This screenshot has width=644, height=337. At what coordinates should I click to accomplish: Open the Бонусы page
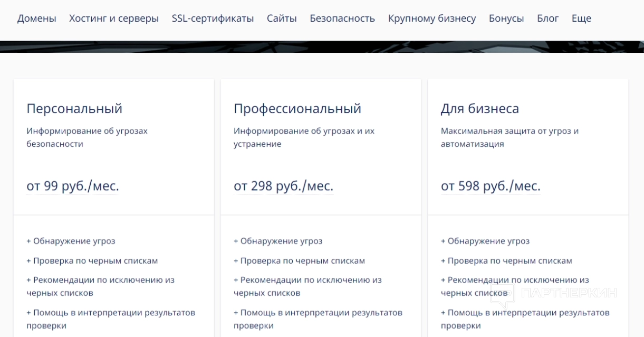click(506, 18)
